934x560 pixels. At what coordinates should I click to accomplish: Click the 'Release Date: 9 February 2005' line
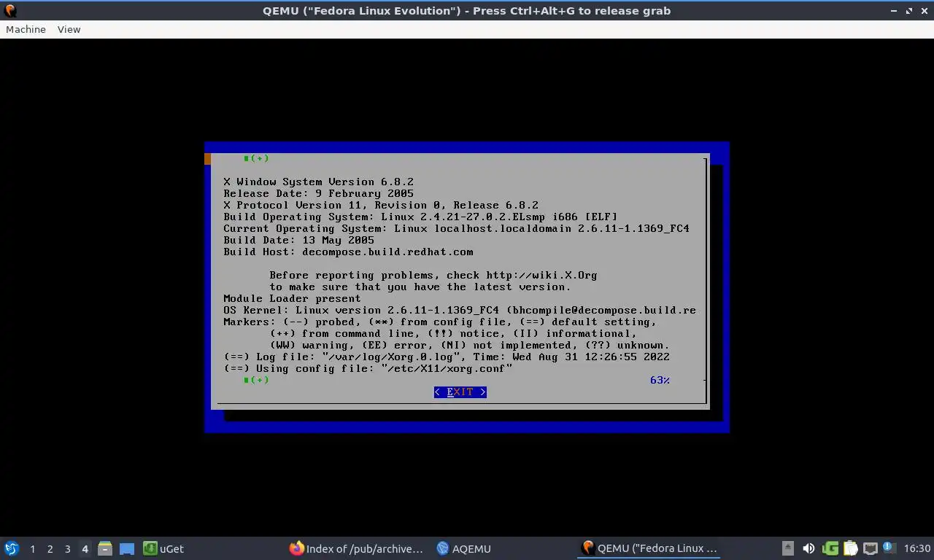pyautogui.click(x=318, y=193)
